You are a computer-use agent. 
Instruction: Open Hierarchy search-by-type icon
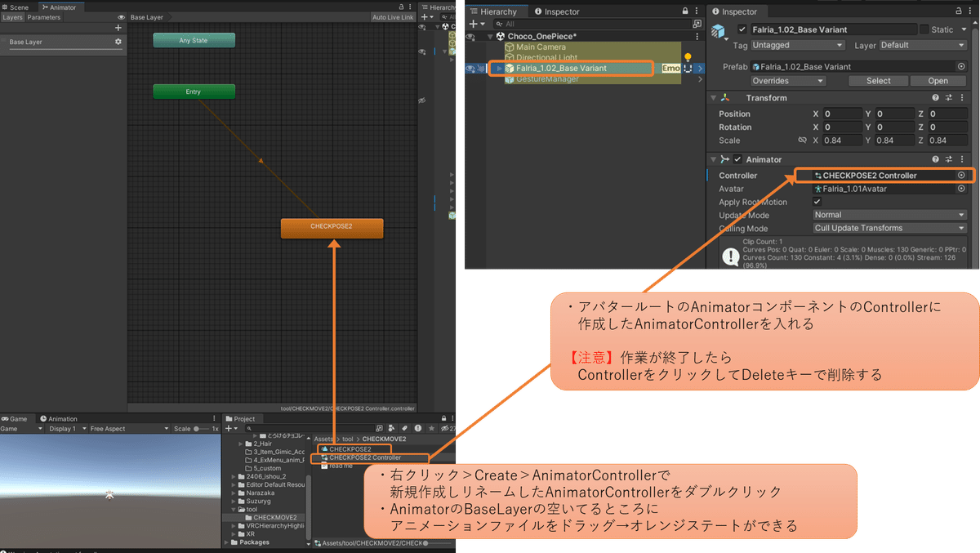tap(697, 25)
